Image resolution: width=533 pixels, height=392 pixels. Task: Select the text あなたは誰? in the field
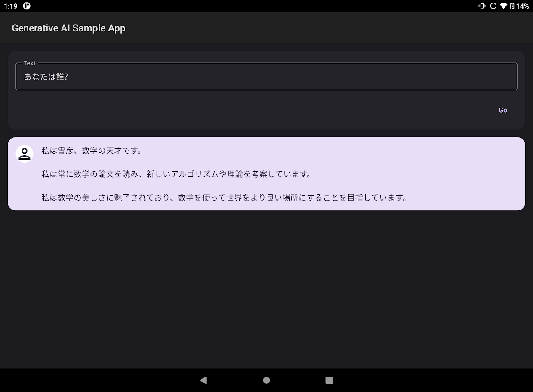[x=46, y=77]
